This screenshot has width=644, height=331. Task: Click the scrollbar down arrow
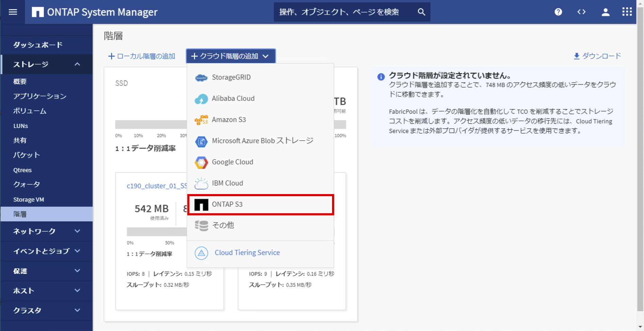640,327
